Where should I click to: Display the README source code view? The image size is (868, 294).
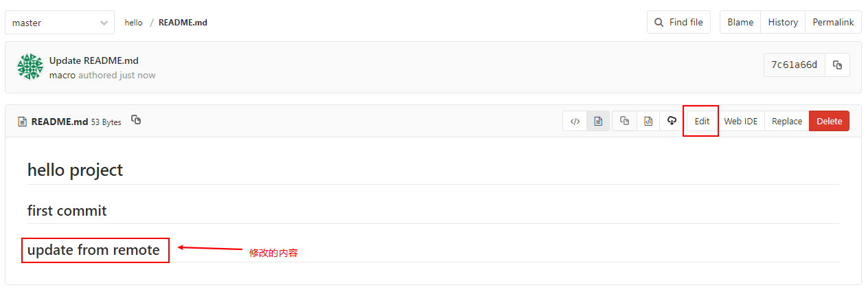pos(575,122)
